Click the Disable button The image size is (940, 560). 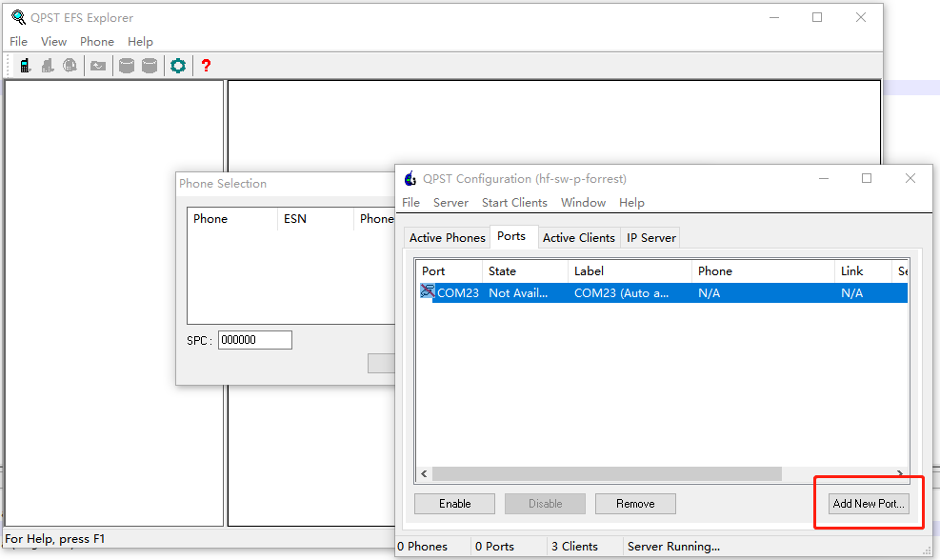pyautogui.click(x=546, y=504)
